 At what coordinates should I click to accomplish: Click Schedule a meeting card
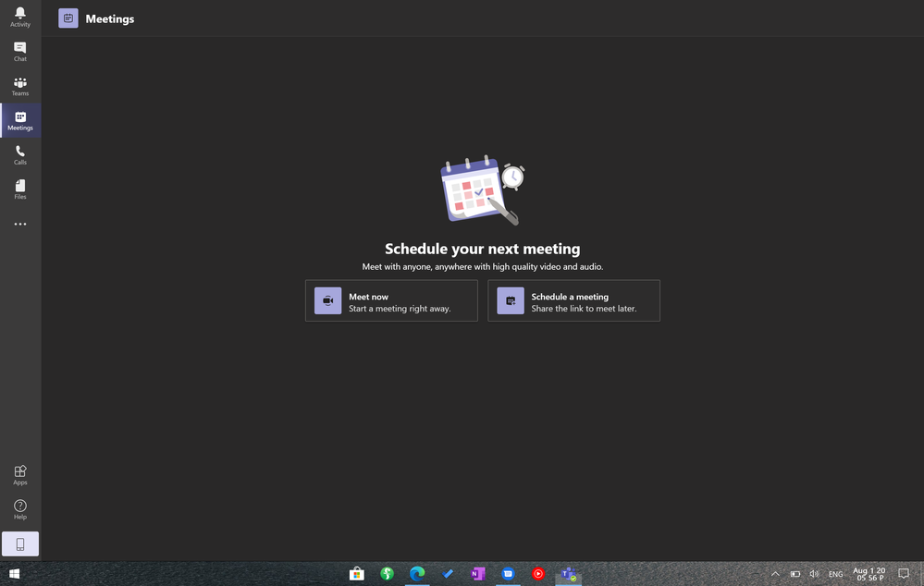[574, 301]
